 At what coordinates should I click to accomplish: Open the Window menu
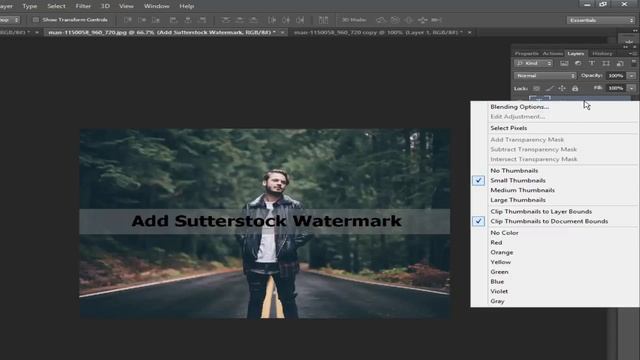[156, 6]
